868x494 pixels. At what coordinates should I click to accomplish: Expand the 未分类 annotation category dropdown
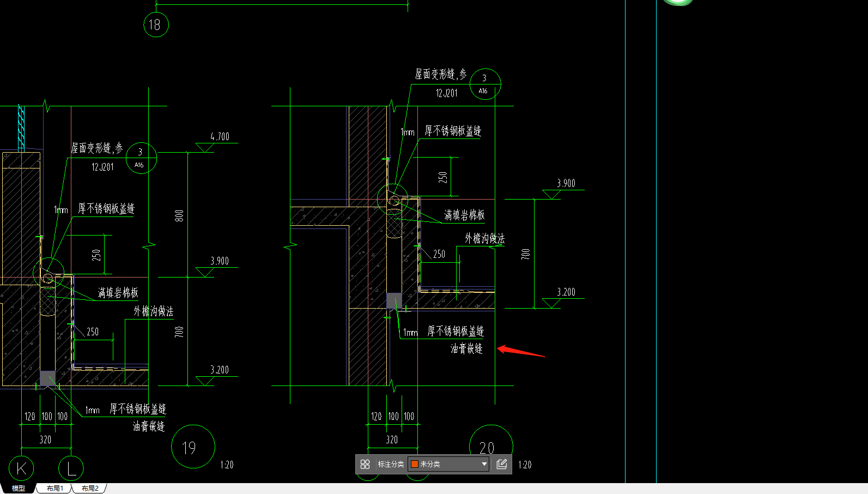(484, 464)
